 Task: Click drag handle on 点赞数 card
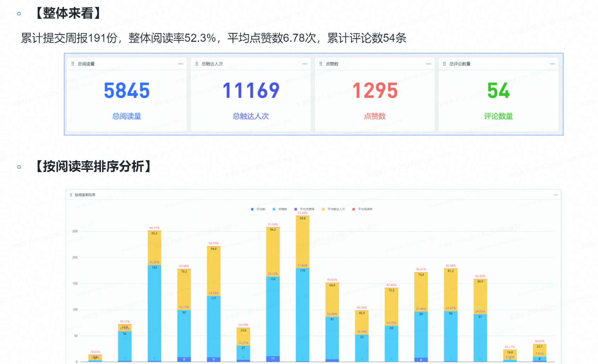point(321,64)
